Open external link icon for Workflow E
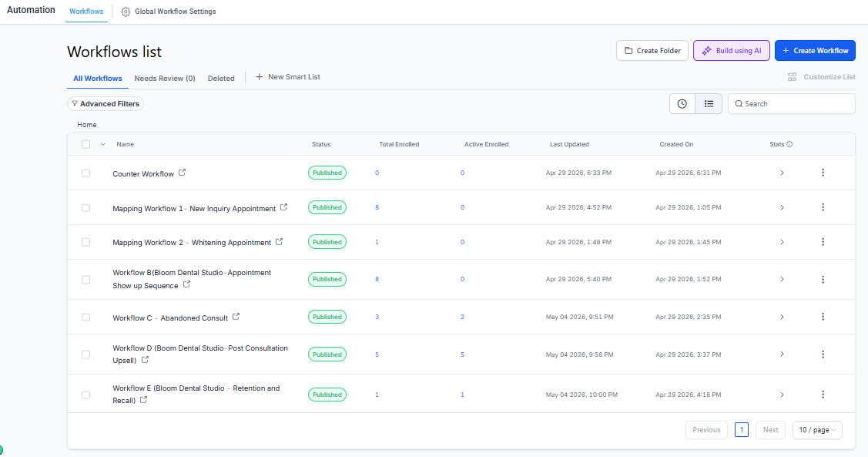 coord(143,399)
